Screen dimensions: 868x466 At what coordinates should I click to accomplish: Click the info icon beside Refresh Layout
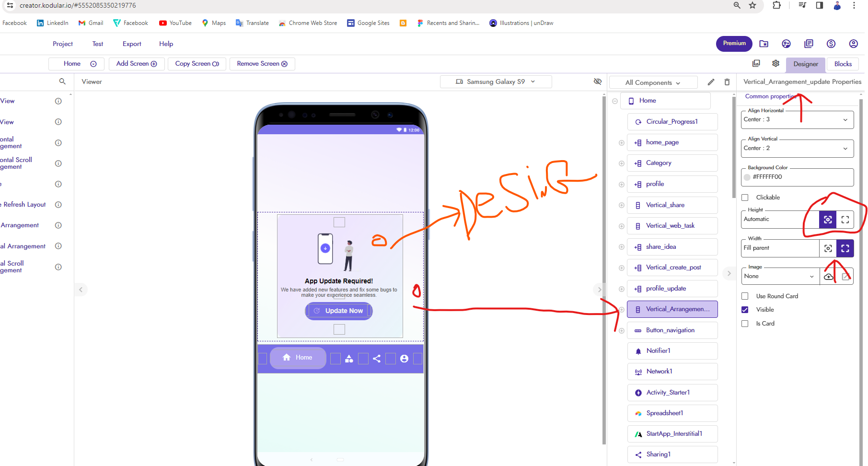pos(58,205)
